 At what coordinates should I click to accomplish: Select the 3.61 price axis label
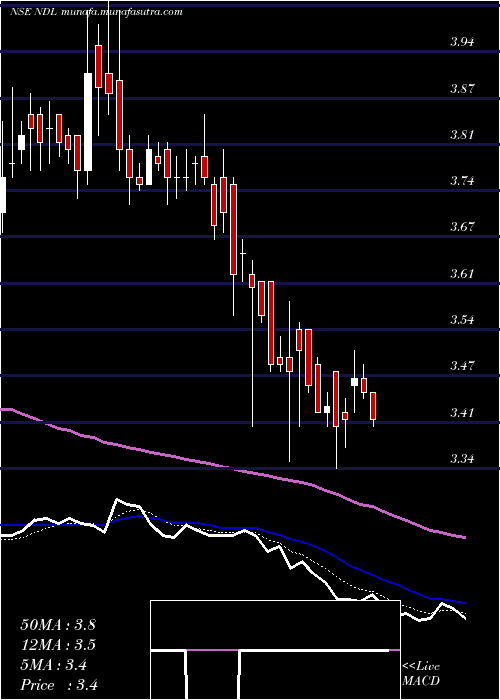[x=462, y=274]
